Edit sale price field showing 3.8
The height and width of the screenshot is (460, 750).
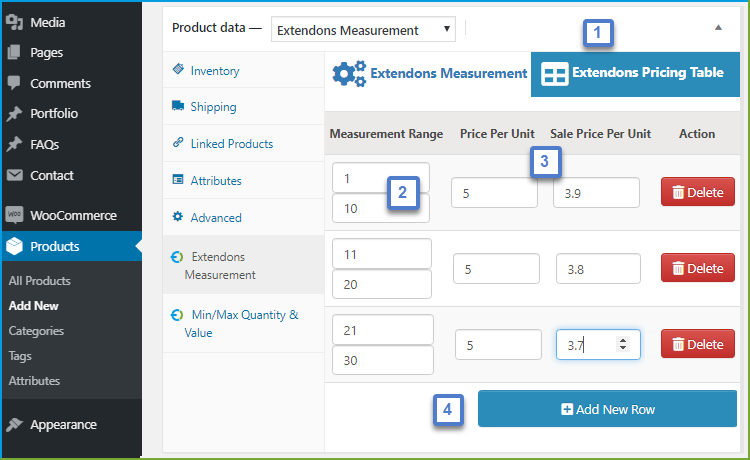(x=598, y=269)
